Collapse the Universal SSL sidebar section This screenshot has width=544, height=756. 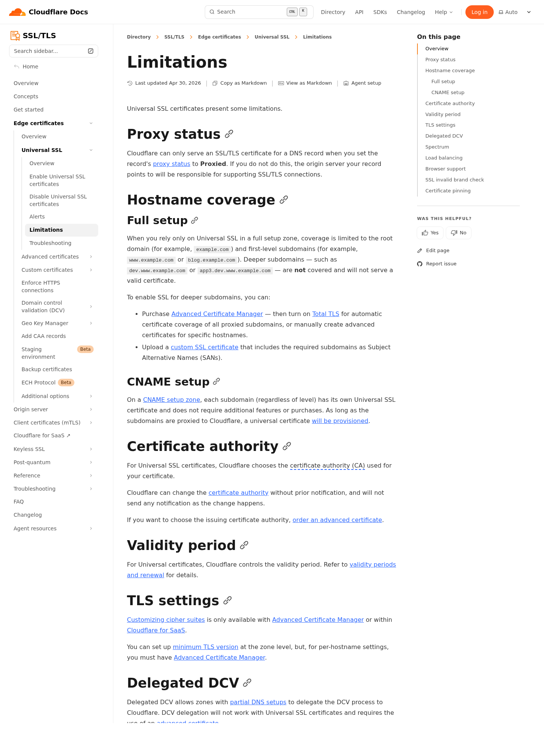point(91,150)
